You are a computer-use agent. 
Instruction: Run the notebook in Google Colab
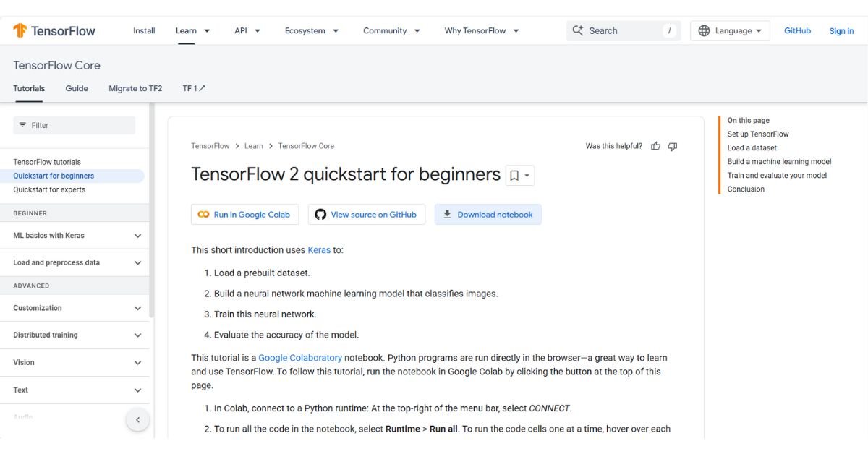(244, 214)
